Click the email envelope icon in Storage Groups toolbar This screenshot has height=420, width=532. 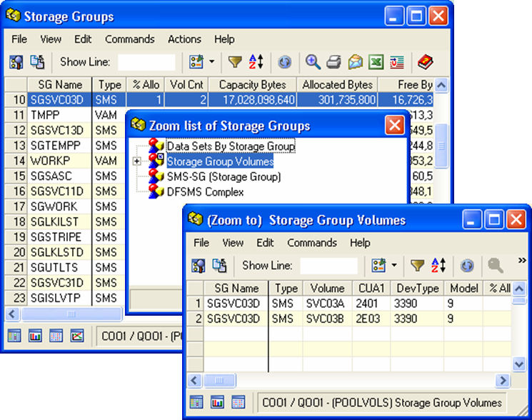click(355, 62)
